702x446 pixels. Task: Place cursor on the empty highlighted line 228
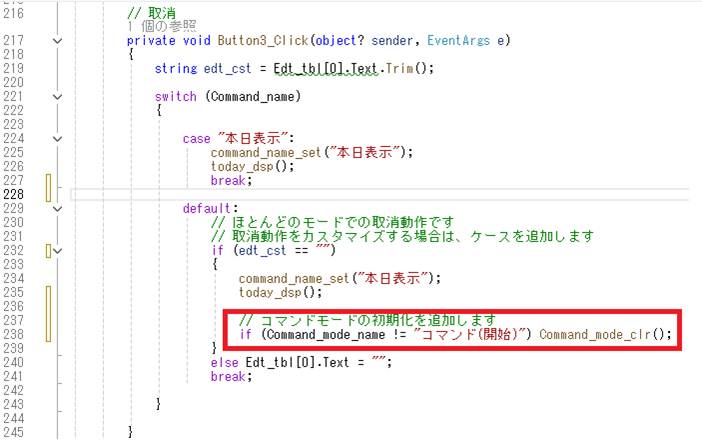pyautogui.click(x=400, y=194)
